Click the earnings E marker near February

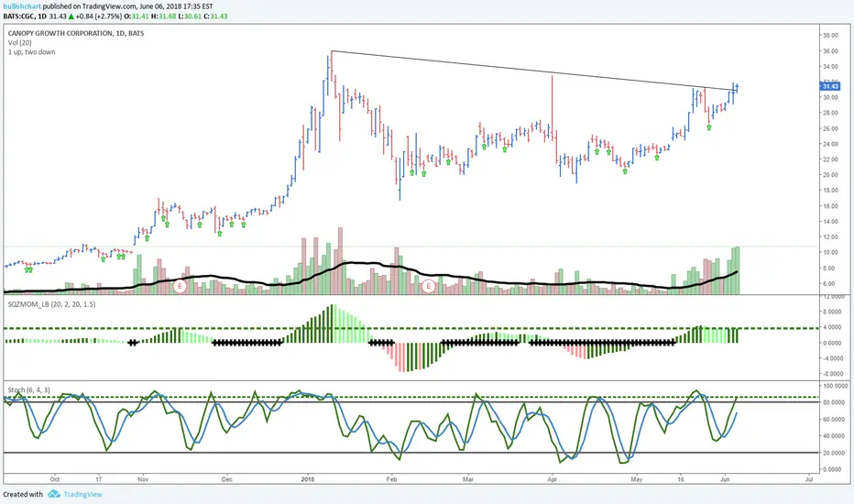point(429,286)
